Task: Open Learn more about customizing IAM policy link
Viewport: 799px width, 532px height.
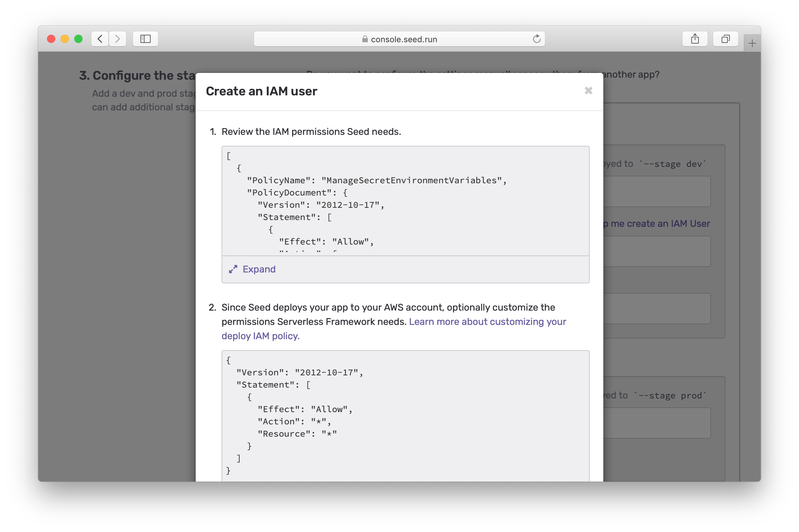Action: (487, 322)
